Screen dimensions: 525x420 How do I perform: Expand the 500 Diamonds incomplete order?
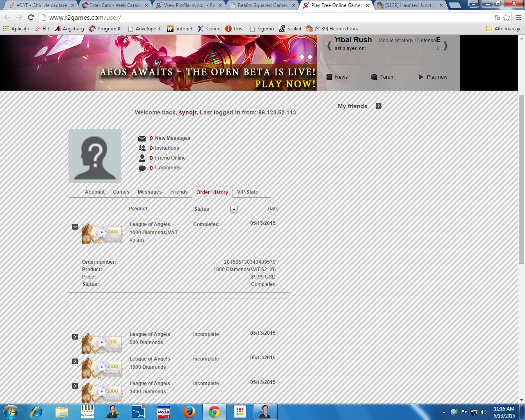pyautogui.click(x=75, y=337)
